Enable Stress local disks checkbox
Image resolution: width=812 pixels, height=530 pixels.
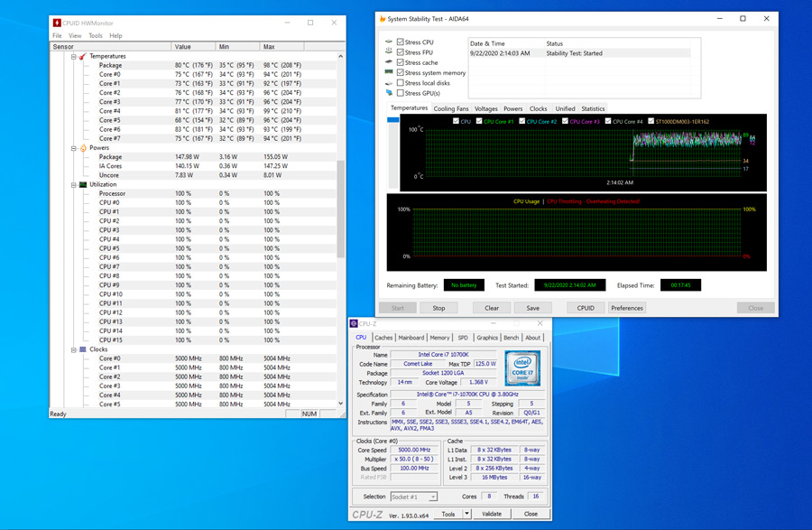(401, 83)
